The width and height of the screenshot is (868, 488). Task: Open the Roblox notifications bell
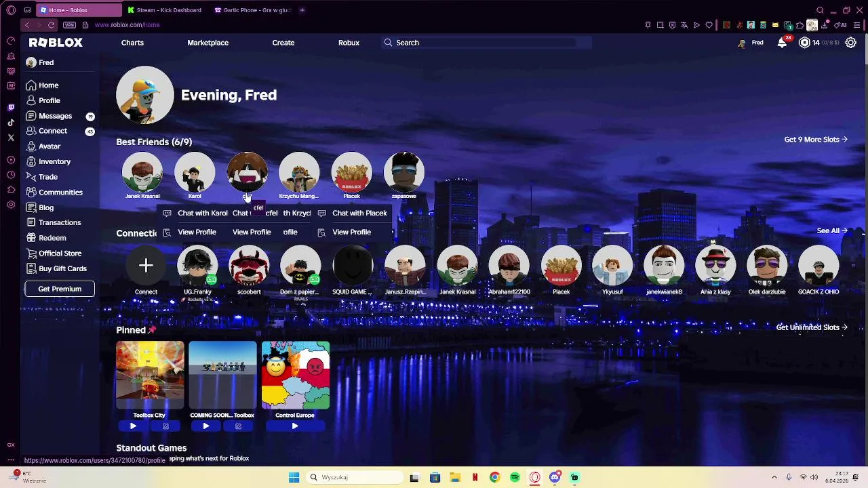pos(782,43)
